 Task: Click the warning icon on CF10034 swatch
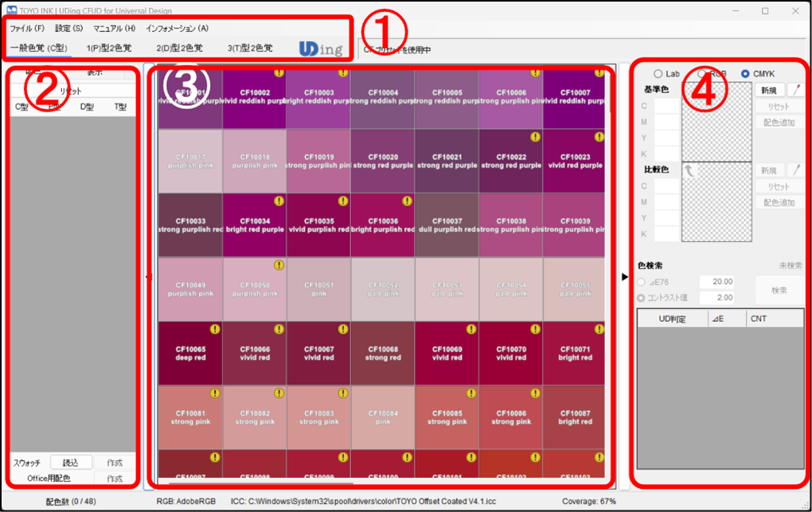279,201
